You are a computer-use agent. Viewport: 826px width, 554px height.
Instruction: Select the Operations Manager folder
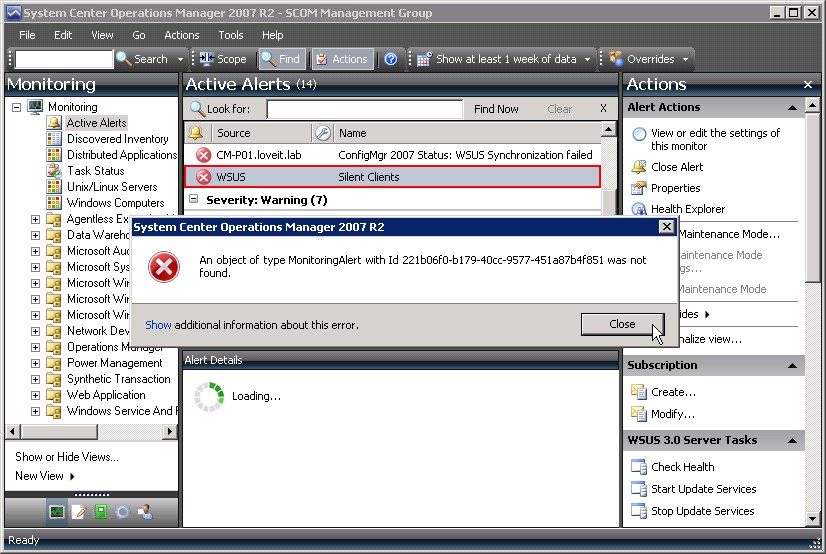(104, 347)
